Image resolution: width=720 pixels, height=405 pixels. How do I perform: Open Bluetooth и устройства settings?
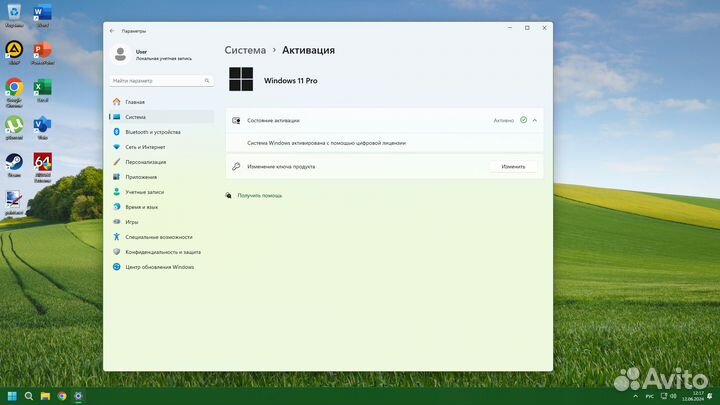pyautogui.click(x=161, y=132)
